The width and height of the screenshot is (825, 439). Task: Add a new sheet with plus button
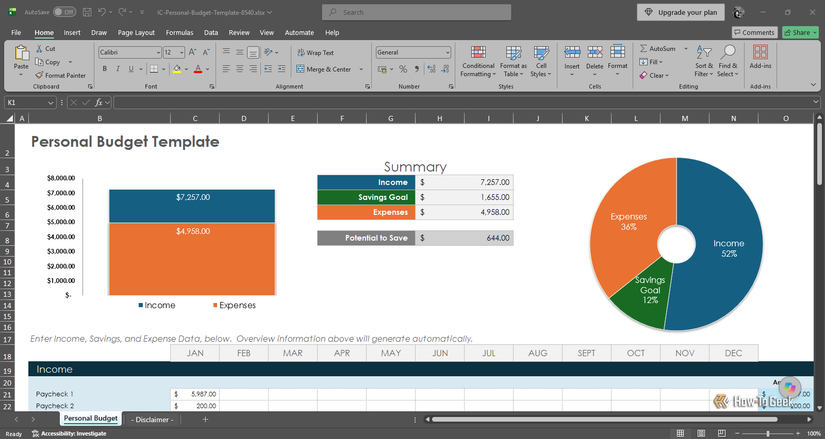(205, 420)
